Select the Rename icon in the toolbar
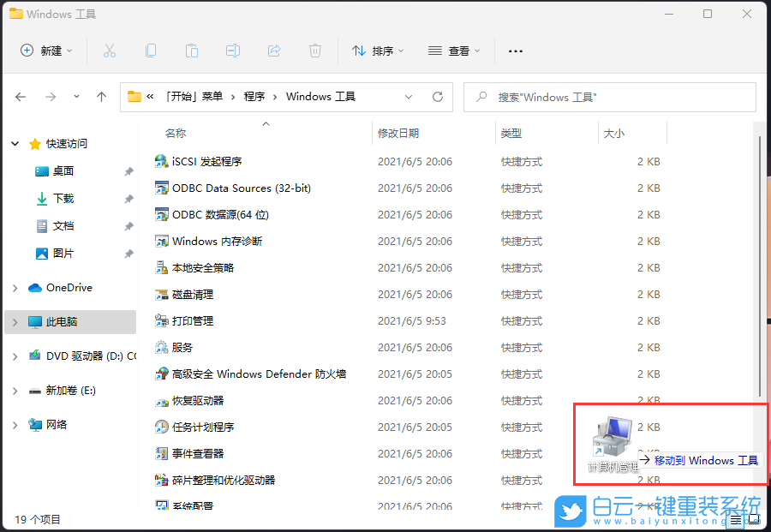 click(232, 51)
